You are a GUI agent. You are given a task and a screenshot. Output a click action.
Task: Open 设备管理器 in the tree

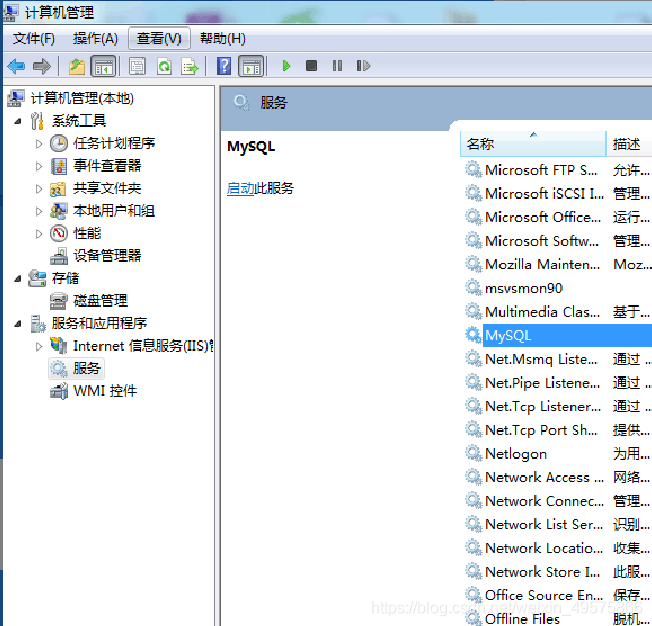(107, 256)
